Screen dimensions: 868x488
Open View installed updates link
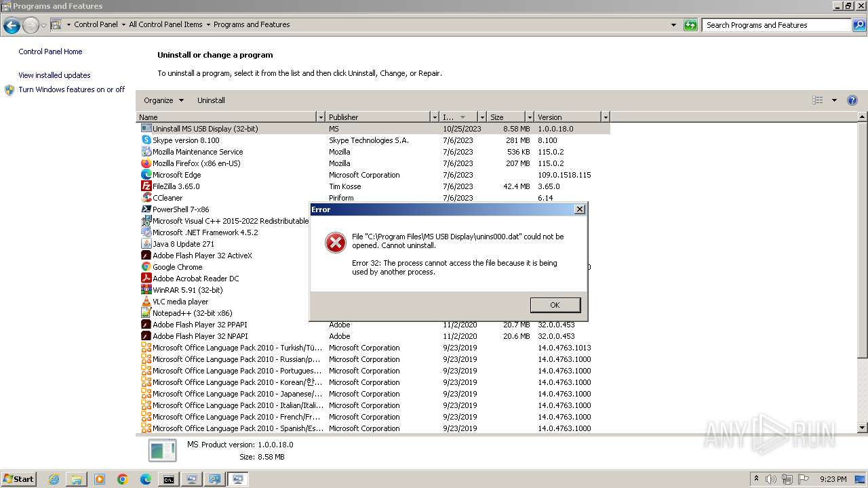pyautogui.click(x=54, y=75)
